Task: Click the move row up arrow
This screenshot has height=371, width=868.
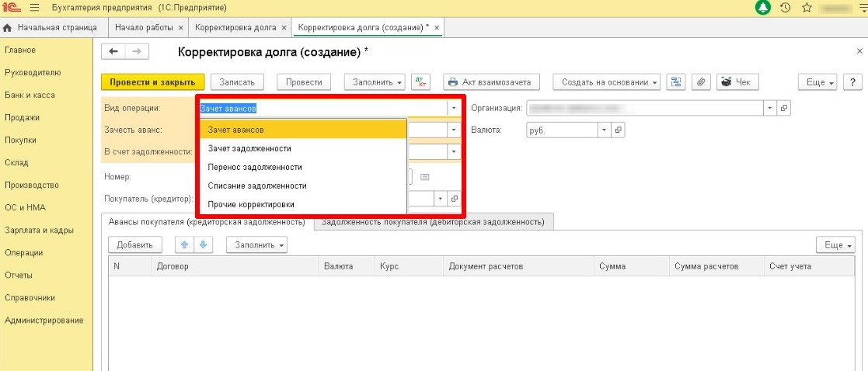Action: pyautogui.click(x=184, y=245)
